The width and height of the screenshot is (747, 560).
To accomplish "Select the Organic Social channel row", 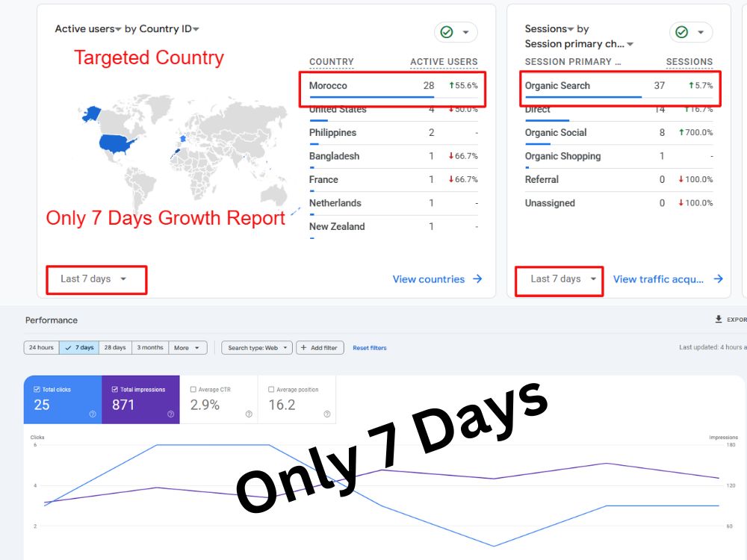I will [x=619, y=133].
